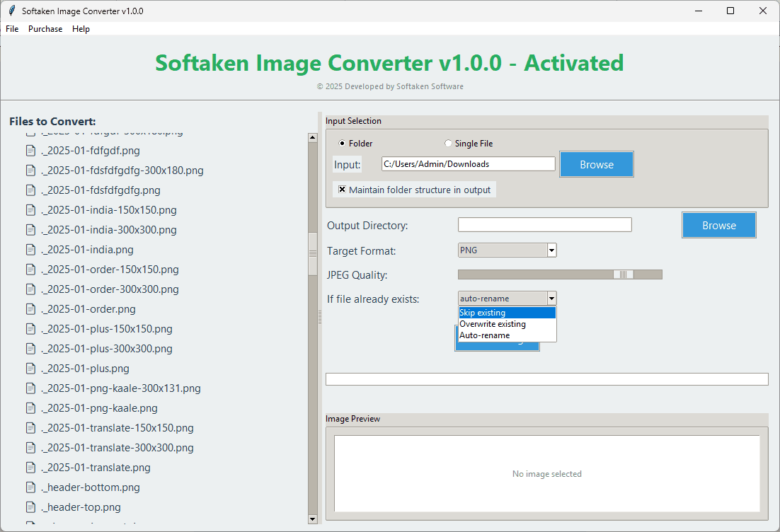
Task: Click the JPEG Quality slider handle
Action: pos(623,274)
